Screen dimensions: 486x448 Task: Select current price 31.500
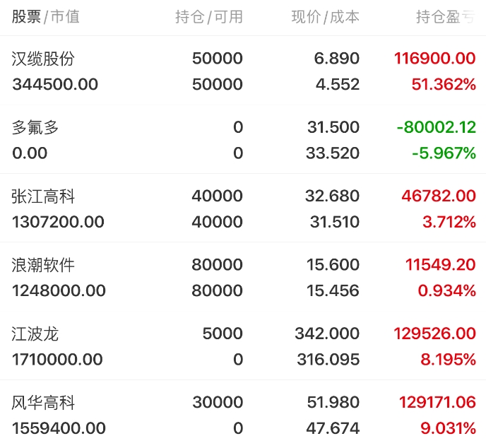(333, 127)
